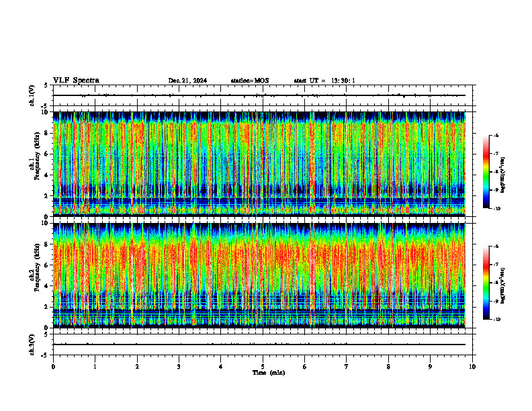Viewport: 532px width, 411px height.
Task: Click the ch.2 spectrogram color scale bar
Action: click(x=486, y=283)
